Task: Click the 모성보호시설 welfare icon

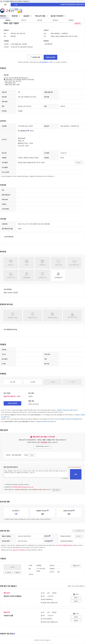Action: [x=42, y=275]
